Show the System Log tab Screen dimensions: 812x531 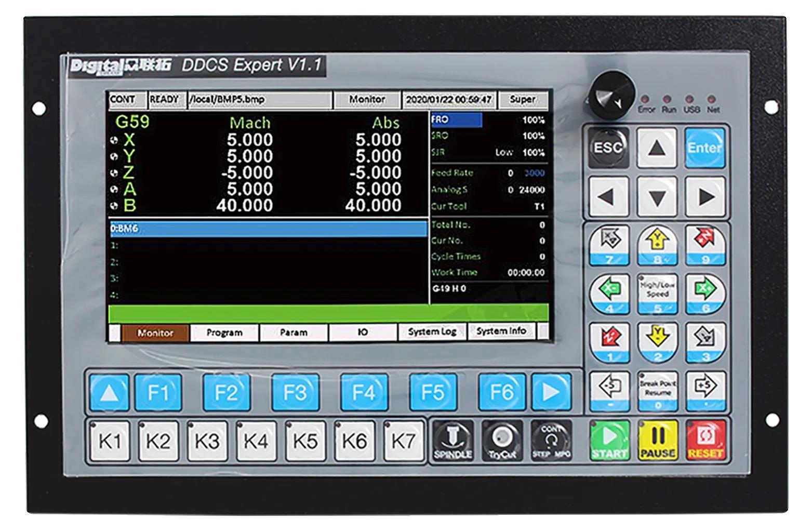432,333
